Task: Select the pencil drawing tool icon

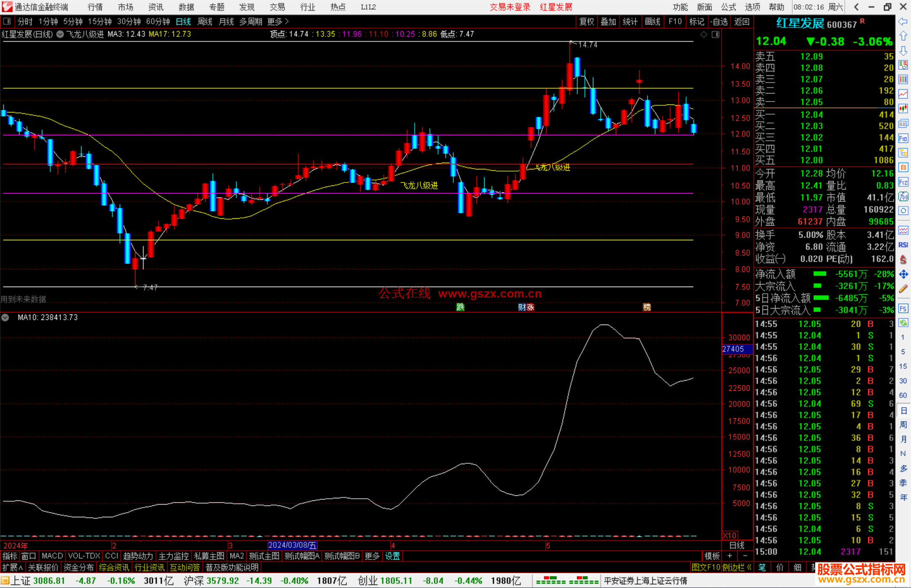Action: click(x=903, y=289)
